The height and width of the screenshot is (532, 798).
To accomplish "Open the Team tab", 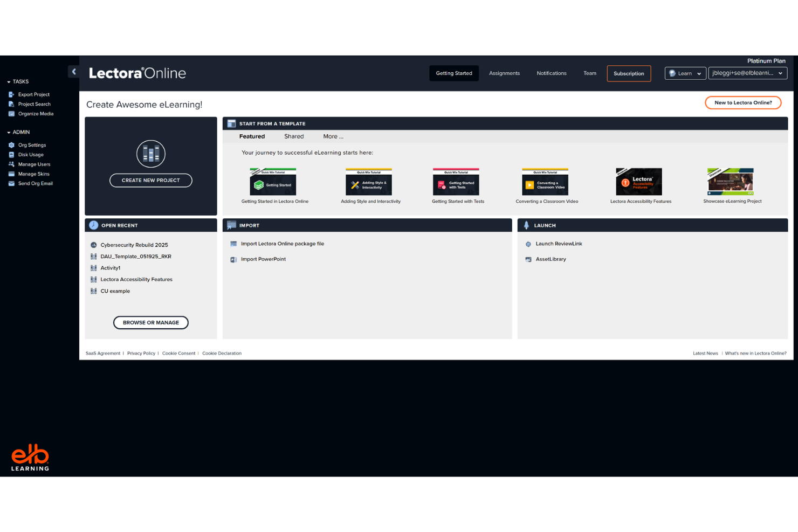I will 590,73.
